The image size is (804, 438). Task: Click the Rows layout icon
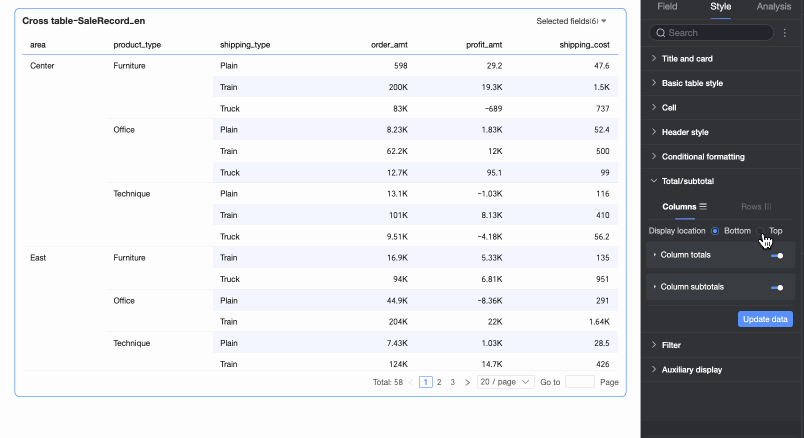click(768, 207)
